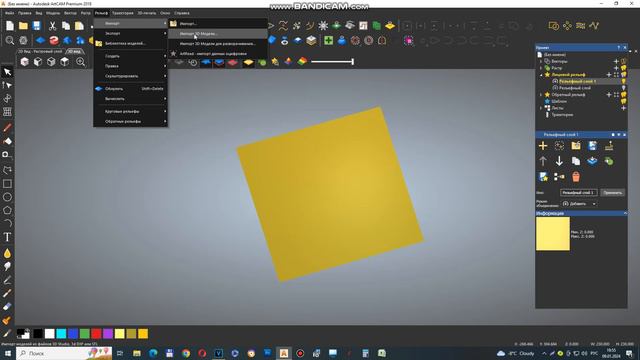640x360 pixels.
Task: Click the layer name input field
Action: click(579, 192)
